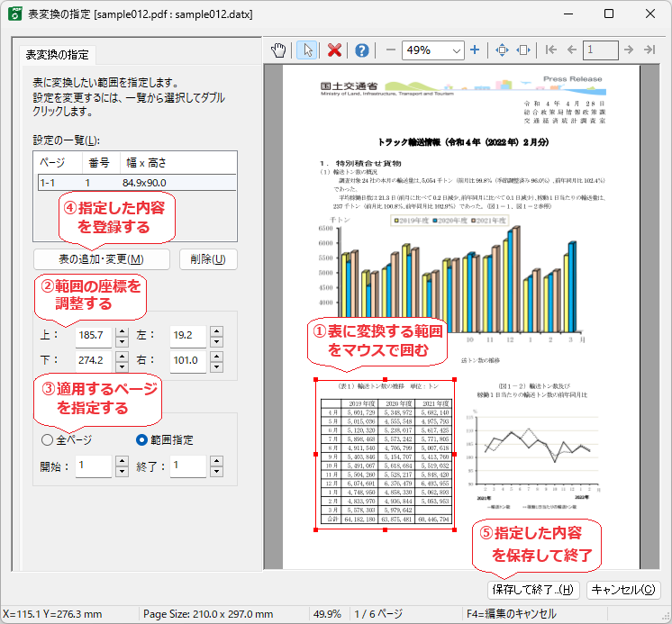Open the 49% zoom level dropdown
Viewport: 672px width, 624px height.
click(456, 50)
